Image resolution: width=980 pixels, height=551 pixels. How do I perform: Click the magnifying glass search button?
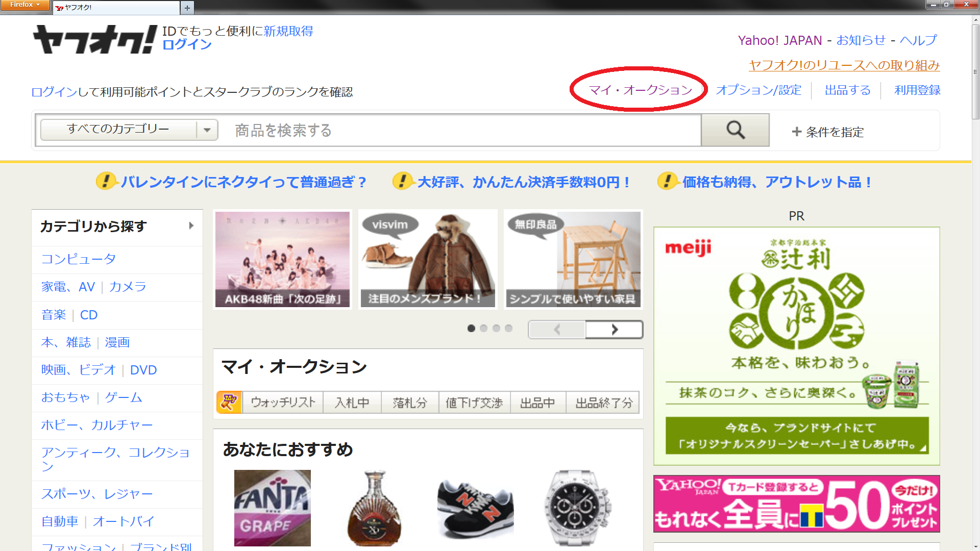(x=735, y=130)
